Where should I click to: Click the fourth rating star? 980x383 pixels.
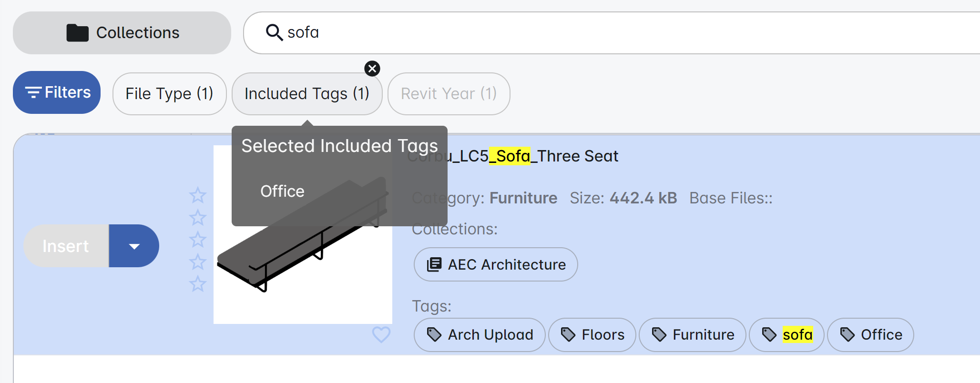pyautogui.click(x=197, y=262)
